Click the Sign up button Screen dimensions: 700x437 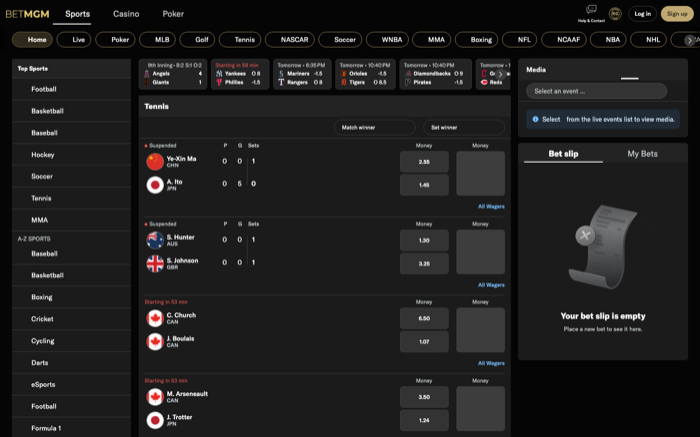coord(677,14)
